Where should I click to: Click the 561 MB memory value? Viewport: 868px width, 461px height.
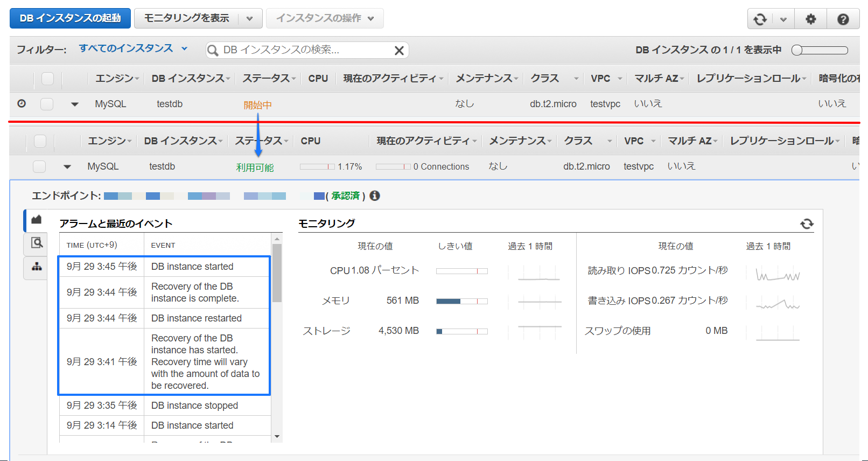[403, 301]
